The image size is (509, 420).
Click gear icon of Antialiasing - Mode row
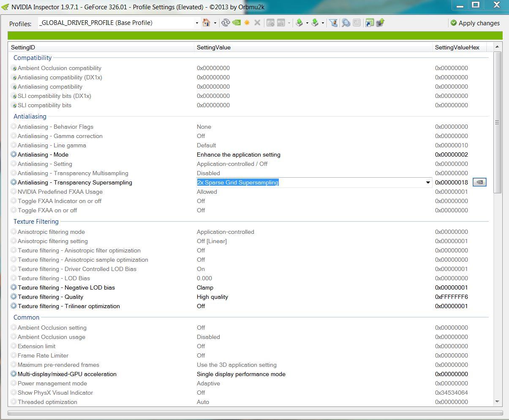tap(14, 154)
